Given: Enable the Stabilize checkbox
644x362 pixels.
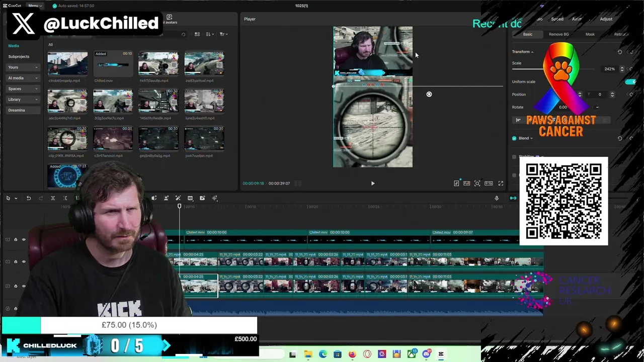Looking at the screenshot, I should pos(514,157).
